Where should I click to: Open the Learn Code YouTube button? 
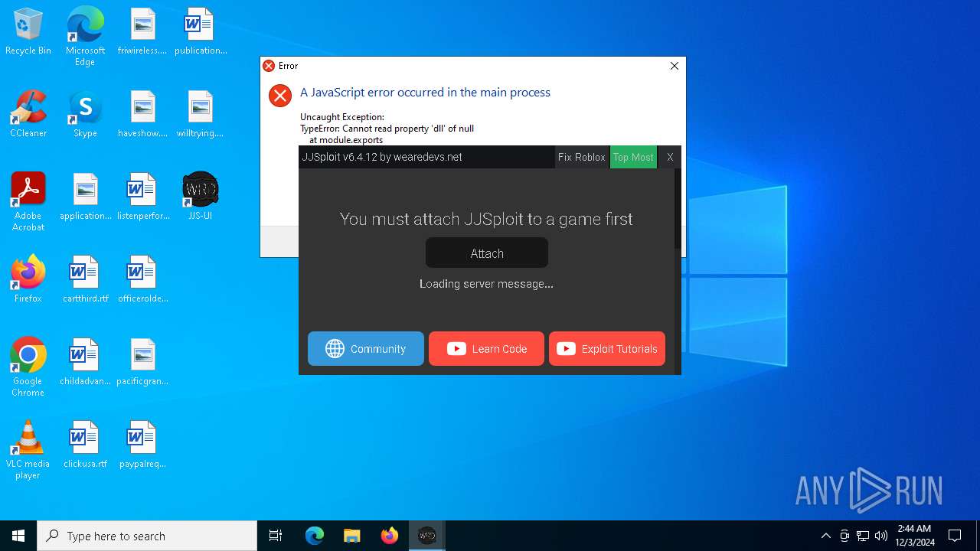(x=487, y=349)
